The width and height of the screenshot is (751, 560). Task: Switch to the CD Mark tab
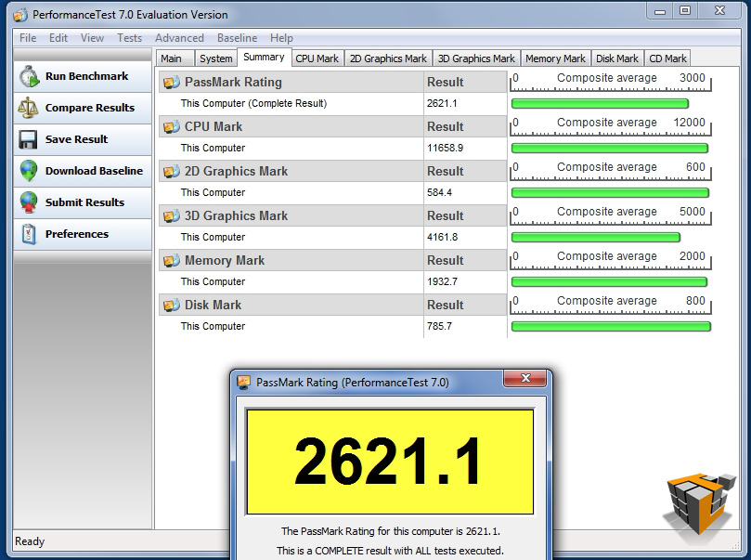[x=667, y=59]
